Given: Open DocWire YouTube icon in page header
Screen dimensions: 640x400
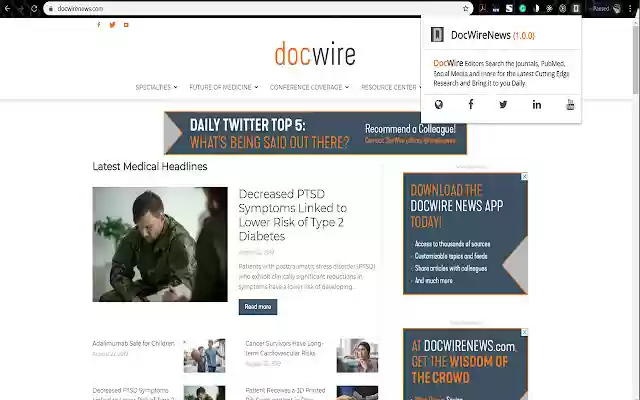Looking at the screenshot, I should point(126,25).
